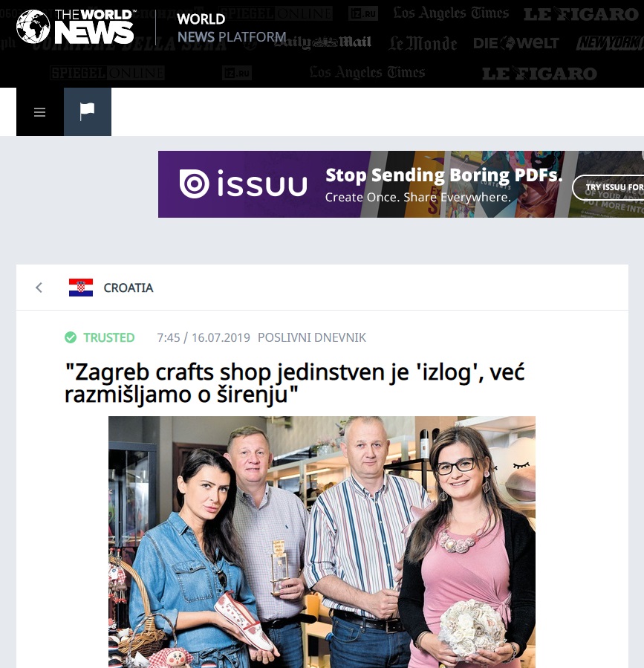Click the Le Monde logo in header
The height and width of the screenshot is (668, 644).
(x=423, y=43)
